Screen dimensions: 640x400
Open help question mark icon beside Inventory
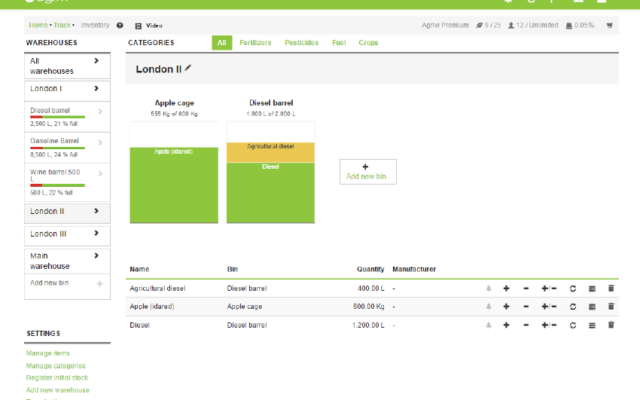(x=120, y=25)
